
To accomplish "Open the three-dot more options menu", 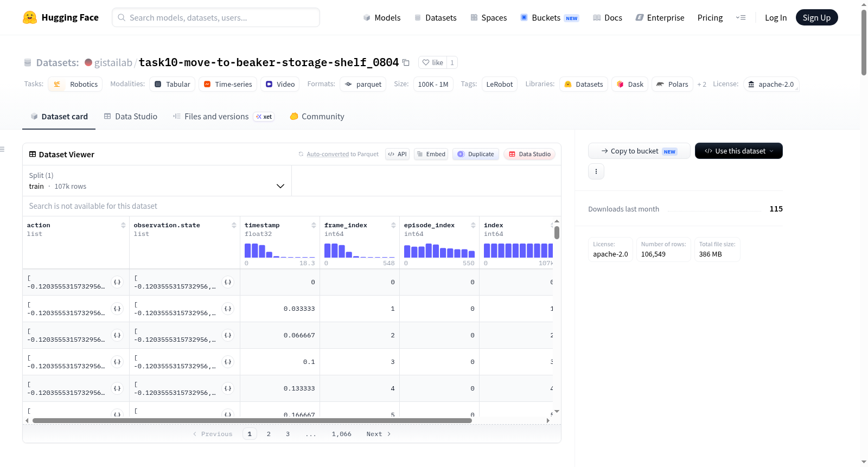I will (x=596, y=171).
